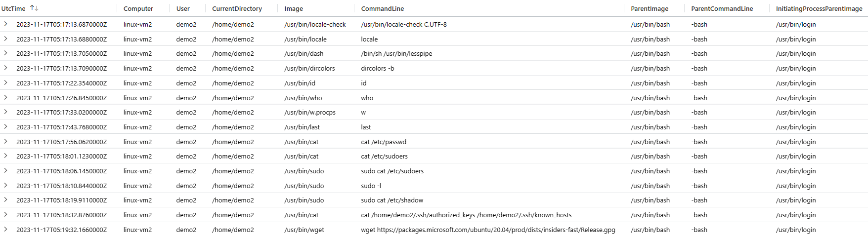Expand the wget Release.gpg row
Image resolution: width=868 pixels, height=236 pixels.
click(5, 230)
